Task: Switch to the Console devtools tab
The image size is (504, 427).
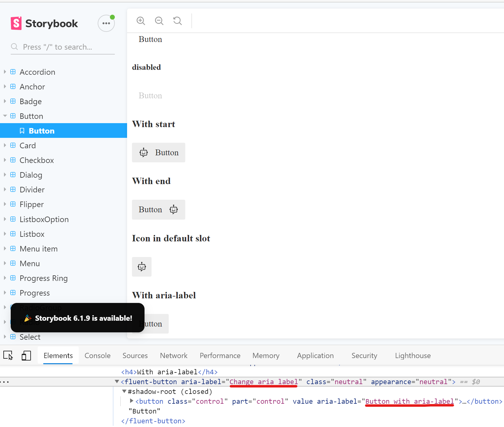Action: [x=97, y=356]
